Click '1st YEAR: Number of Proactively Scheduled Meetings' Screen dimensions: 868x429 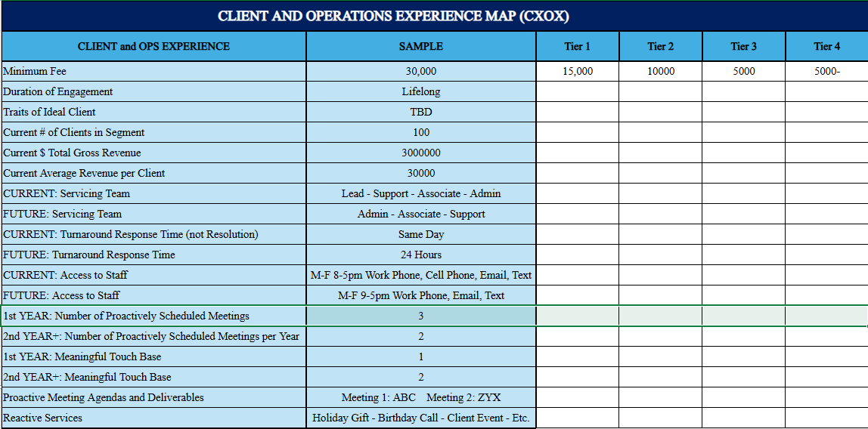[x=154, y=316]
